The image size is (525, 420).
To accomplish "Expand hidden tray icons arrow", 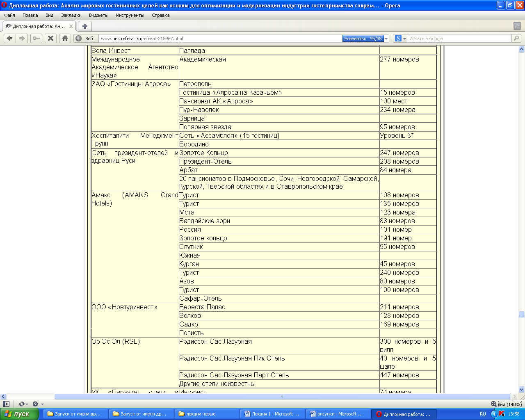I will [494, 414].
